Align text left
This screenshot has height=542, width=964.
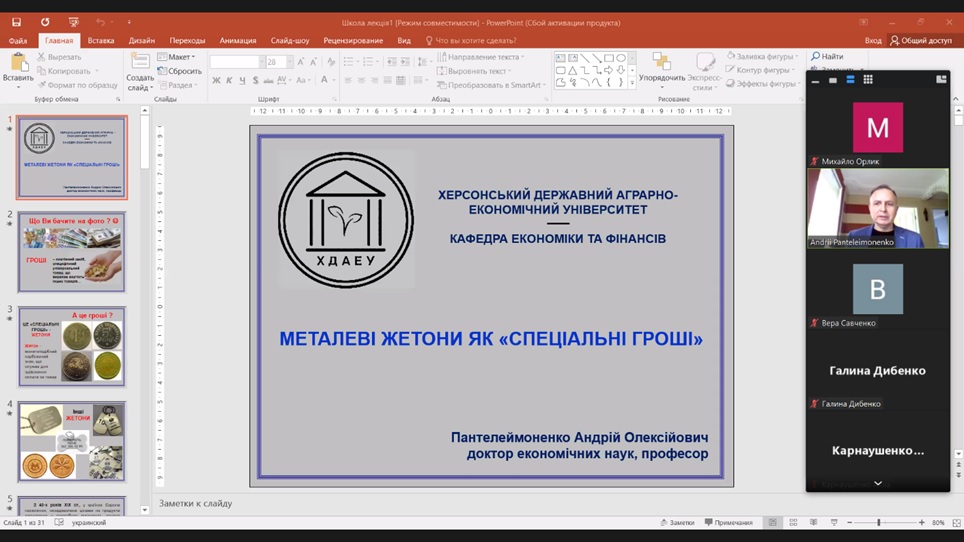[348, 81]
